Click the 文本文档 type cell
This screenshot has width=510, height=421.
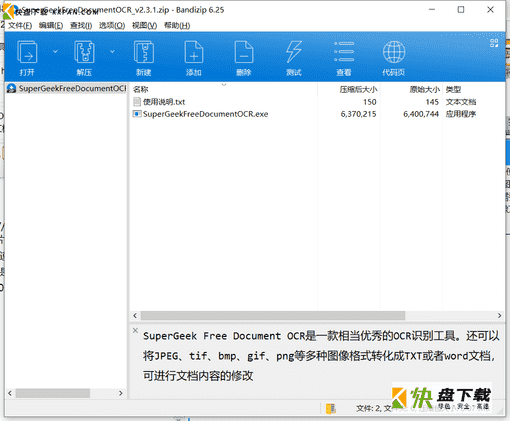coord(461,102)
